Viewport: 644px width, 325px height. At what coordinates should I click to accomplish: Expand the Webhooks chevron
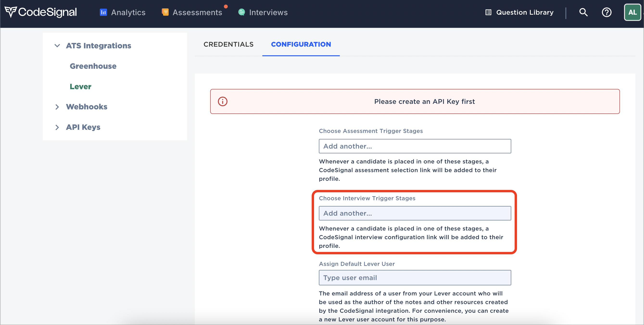point(57,107)
